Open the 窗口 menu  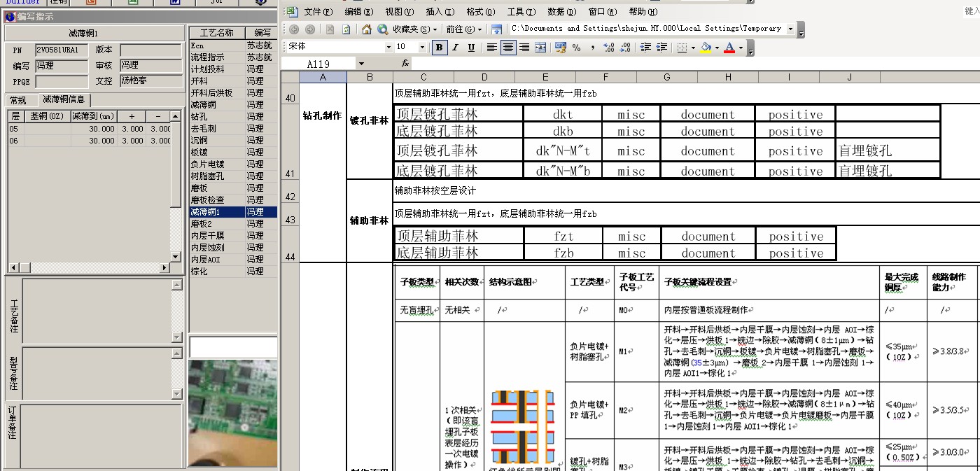point(602,12)
